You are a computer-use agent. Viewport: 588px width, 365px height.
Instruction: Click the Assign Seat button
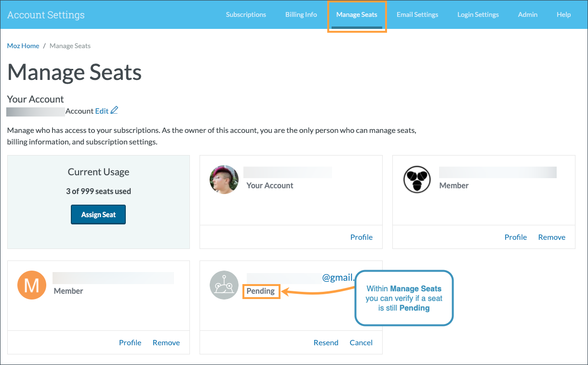(98, 214)
